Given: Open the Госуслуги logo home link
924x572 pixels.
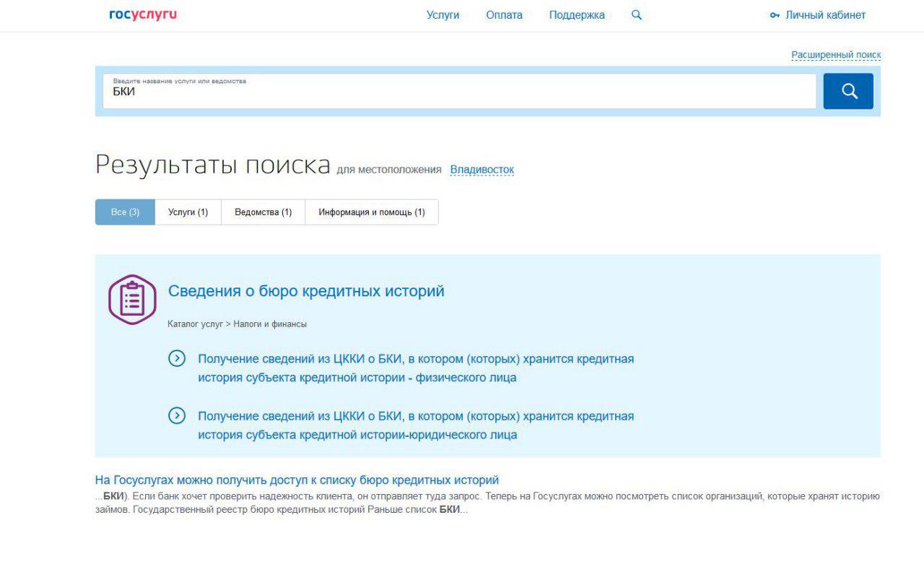Looking at the screenshot, I should (x=143, y=14).
